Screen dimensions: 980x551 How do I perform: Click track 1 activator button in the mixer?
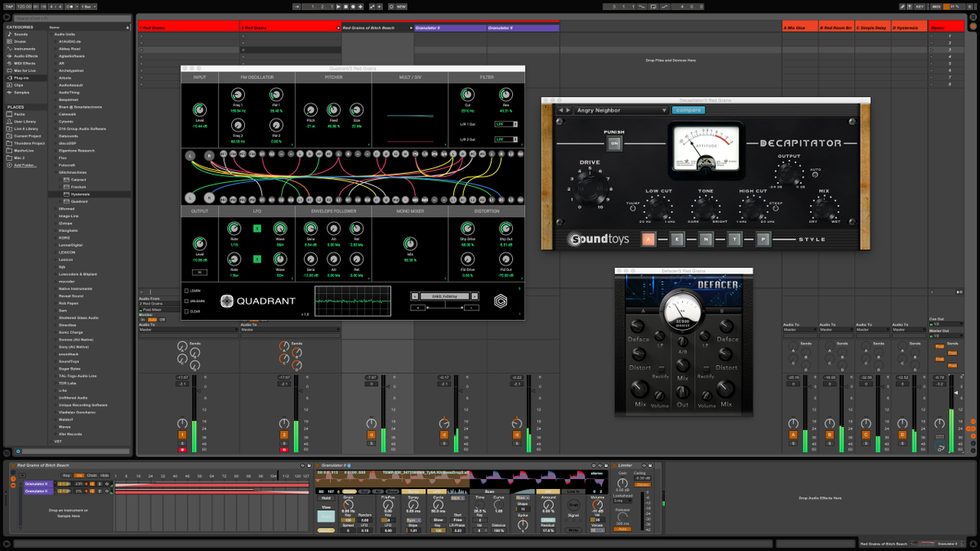182,435
